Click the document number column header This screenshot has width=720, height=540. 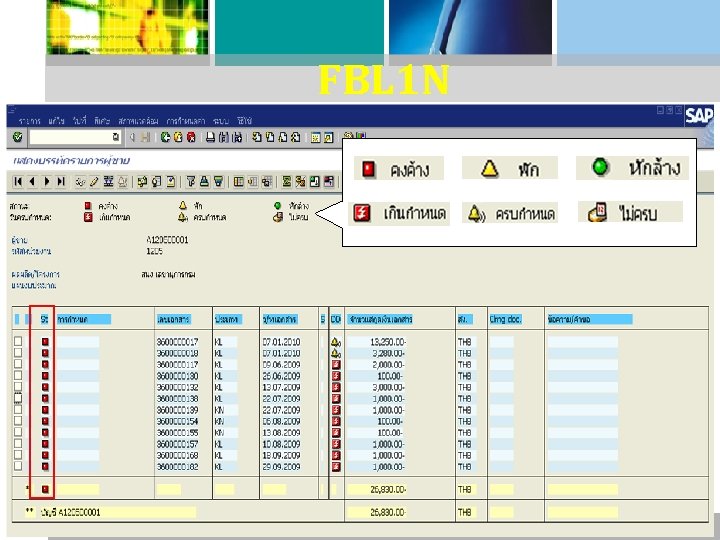pos(174,319)
